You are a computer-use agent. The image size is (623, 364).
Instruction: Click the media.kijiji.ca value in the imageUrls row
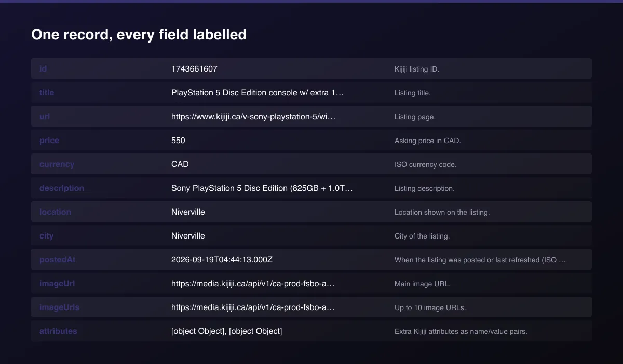[253, 307]
